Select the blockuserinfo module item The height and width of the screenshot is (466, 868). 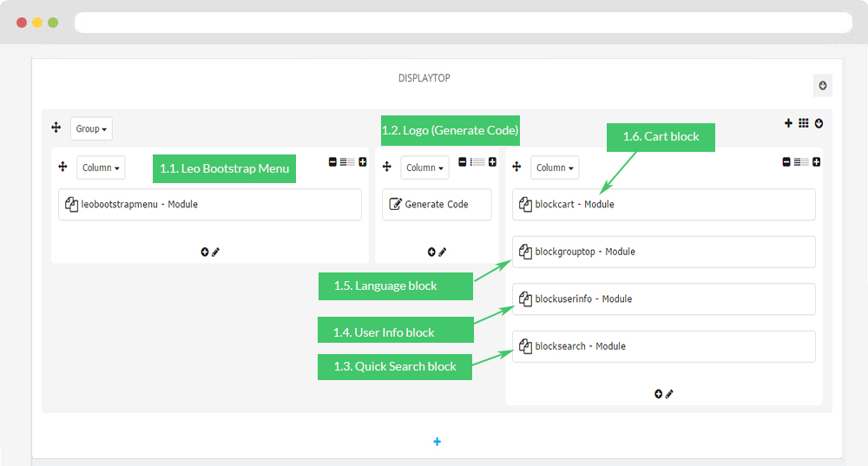pyautogui.click(x=663, y=299)
